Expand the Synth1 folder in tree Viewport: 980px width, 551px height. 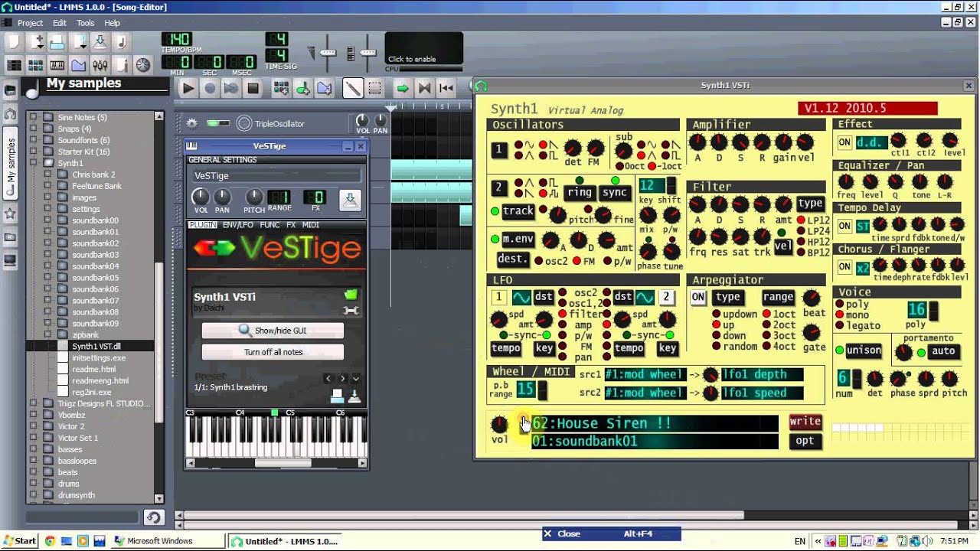tap(33, 163)
